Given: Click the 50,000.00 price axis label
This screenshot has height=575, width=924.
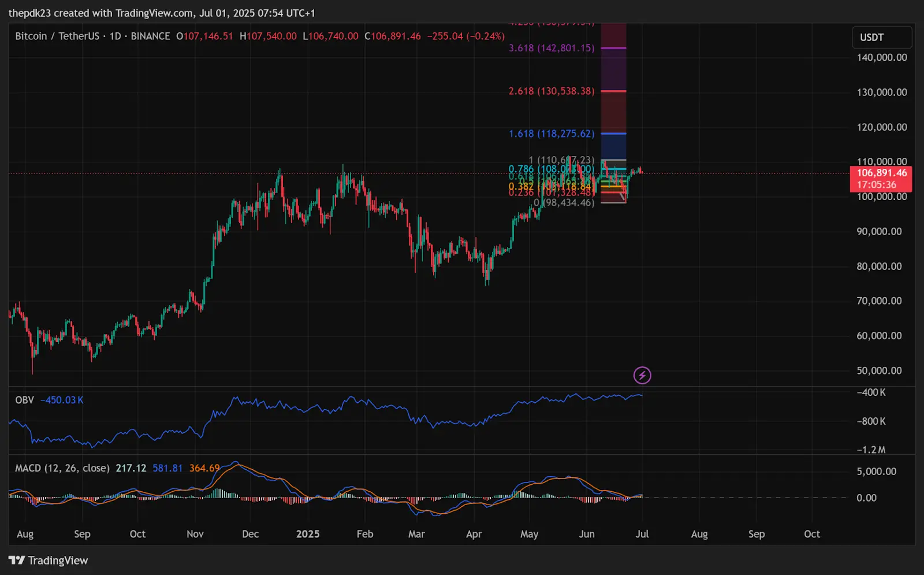Looking at the screenshot, I should (879, 370).
